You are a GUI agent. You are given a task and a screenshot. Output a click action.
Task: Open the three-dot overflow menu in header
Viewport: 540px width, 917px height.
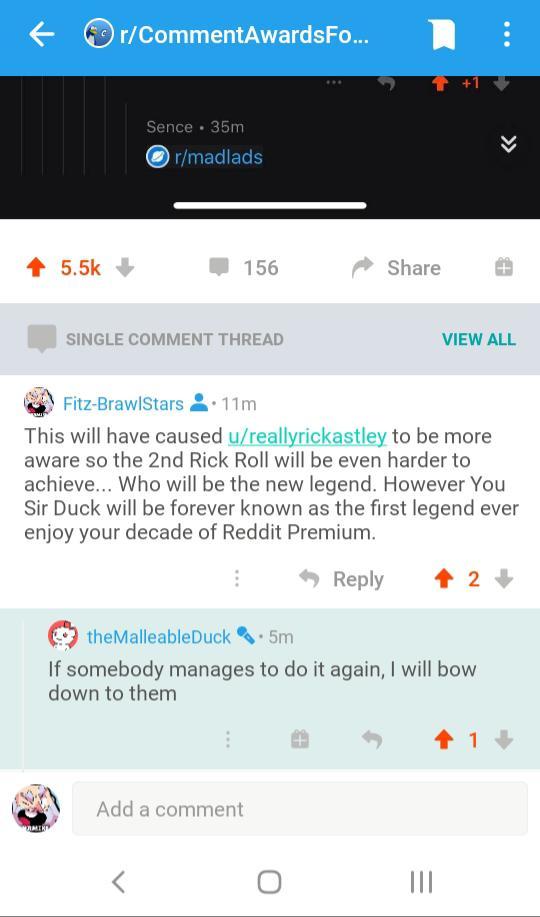point(507,35)
